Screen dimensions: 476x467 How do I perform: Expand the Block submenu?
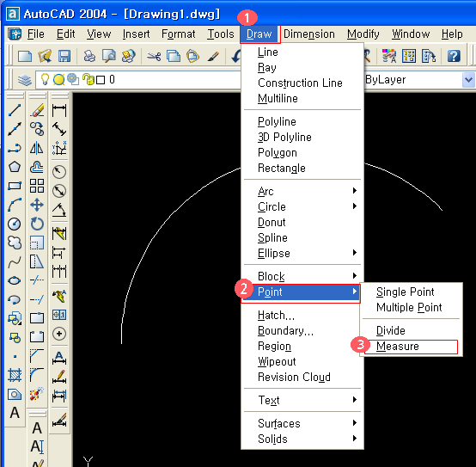[302, 276]
